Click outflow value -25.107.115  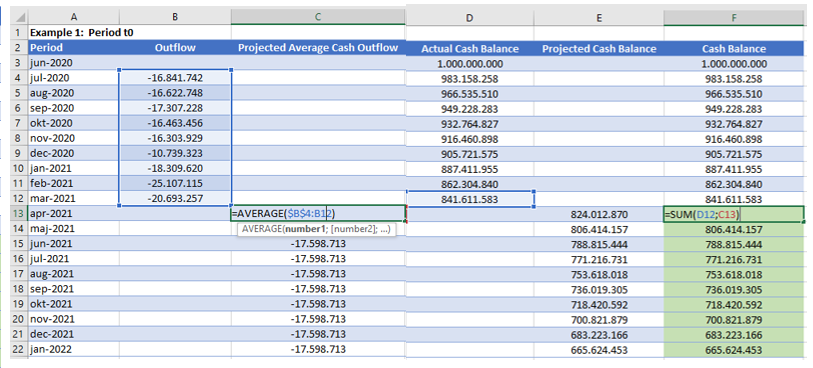[175, 183]
